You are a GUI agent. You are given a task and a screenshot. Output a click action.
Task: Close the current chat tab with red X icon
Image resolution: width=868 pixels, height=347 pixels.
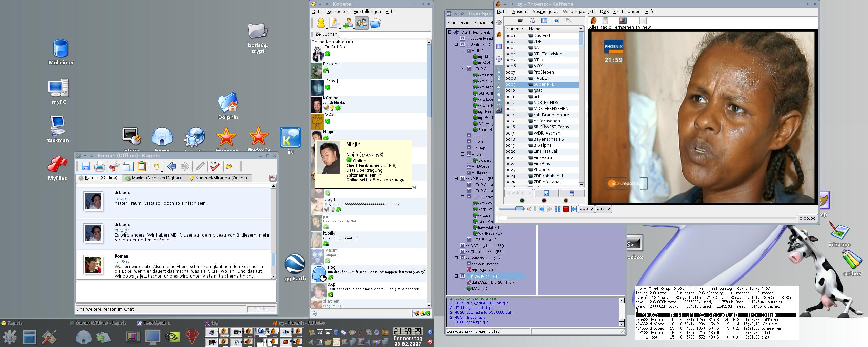tap(273, 178)
